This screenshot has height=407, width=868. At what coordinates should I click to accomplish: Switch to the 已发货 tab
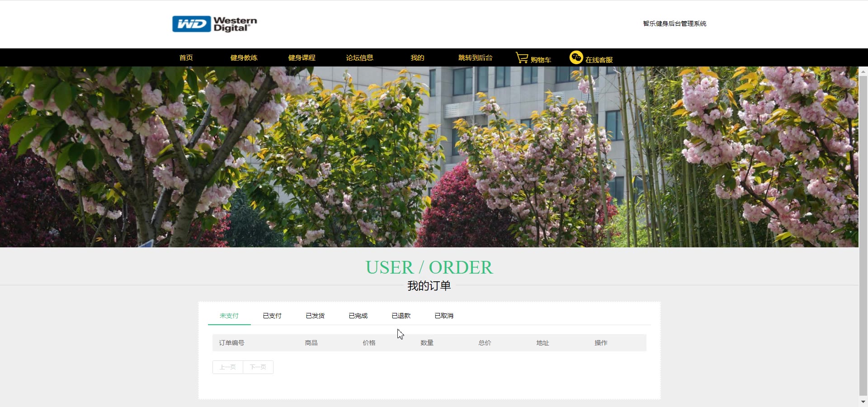(315, 316)
